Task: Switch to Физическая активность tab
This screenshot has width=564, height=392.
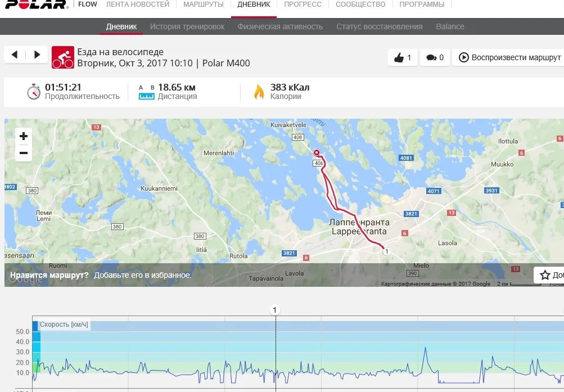Action: coord(280,26)
